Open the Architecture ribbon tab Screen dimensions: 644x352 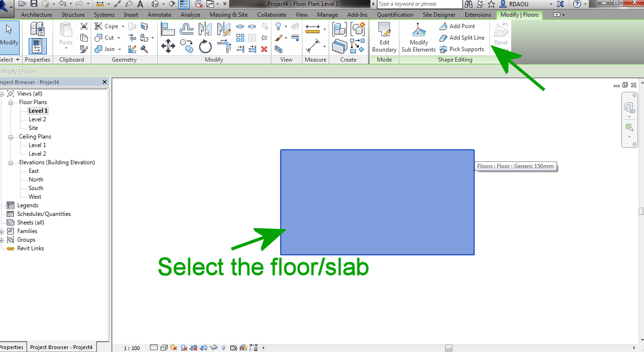click(37, 15)
